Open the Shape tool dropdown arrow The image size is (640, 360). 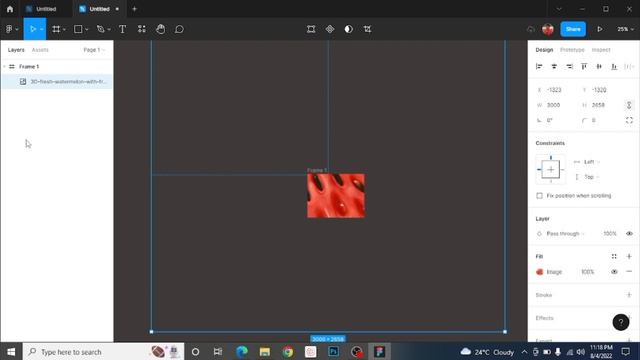87,29
